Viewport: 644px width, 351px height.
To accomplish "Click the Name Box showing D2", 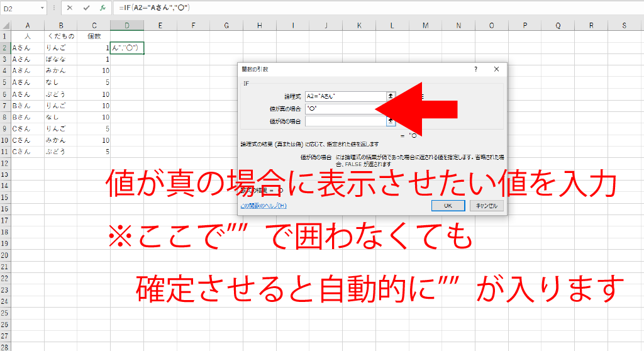I will (x=19, y=8).
